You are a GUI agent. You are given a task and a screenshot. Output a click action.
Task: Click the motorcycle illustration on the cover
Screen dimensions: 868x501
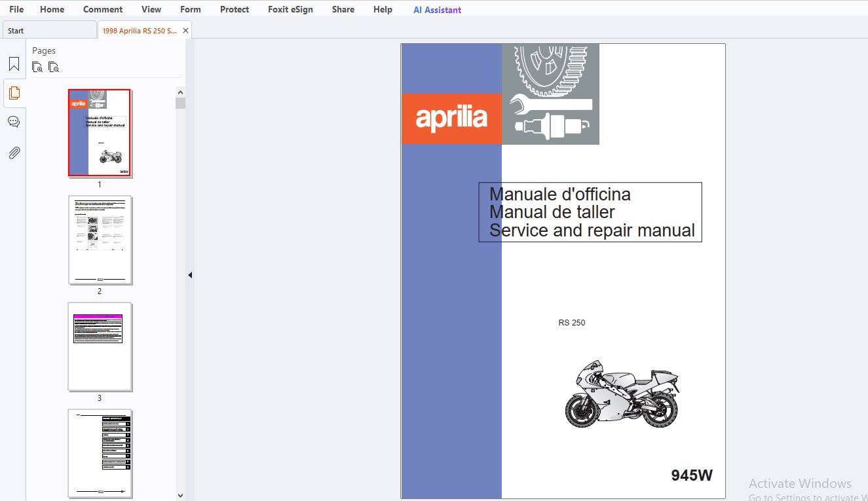[622, 394]
